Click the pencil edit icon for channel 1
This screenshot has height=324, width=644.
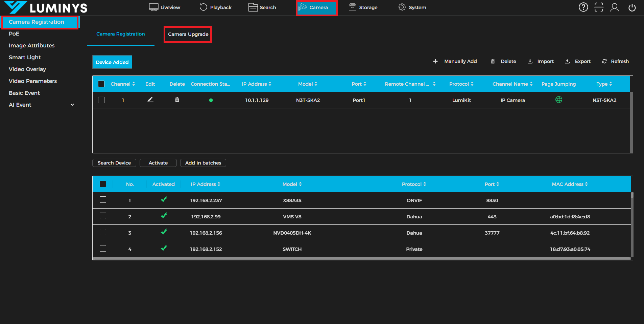(x=150, y=100)
